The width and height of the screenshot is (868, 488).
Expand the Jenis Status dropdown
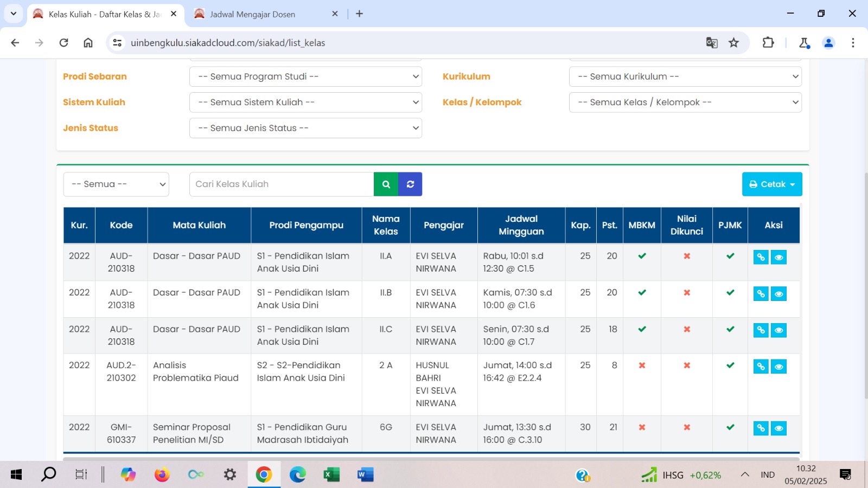(x=305, y=128)
